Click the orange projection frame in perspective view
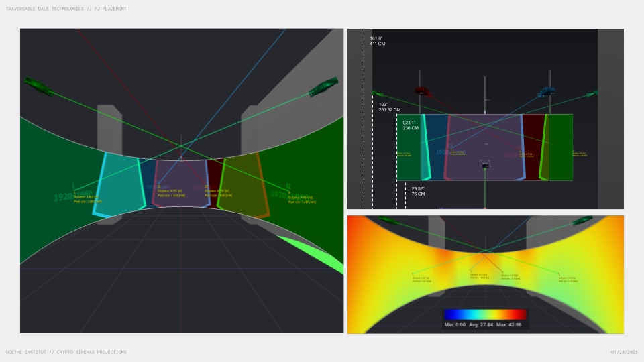 (243, 184)
